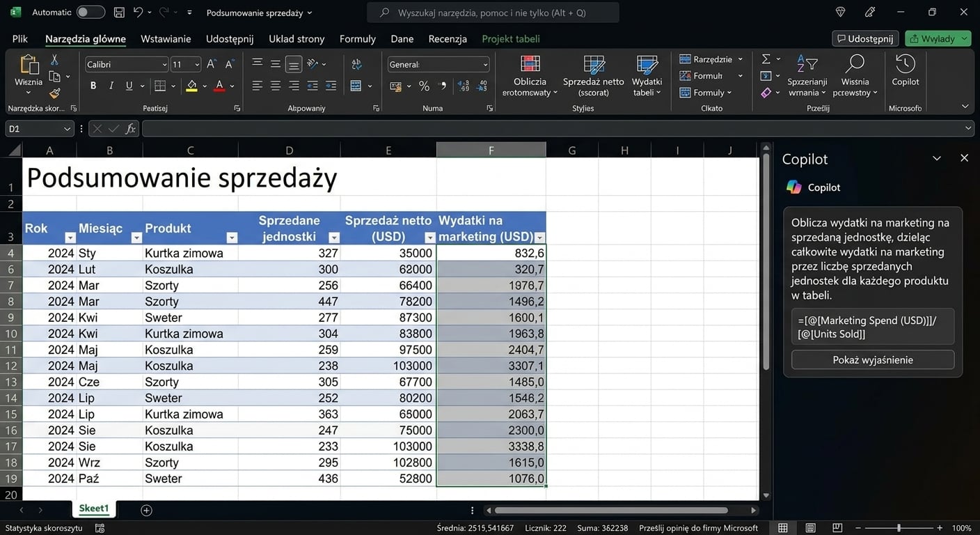Click the Copilot ribbon button
Image resolution: width=980 pixels, height=535 pixels.
point(906,71)
